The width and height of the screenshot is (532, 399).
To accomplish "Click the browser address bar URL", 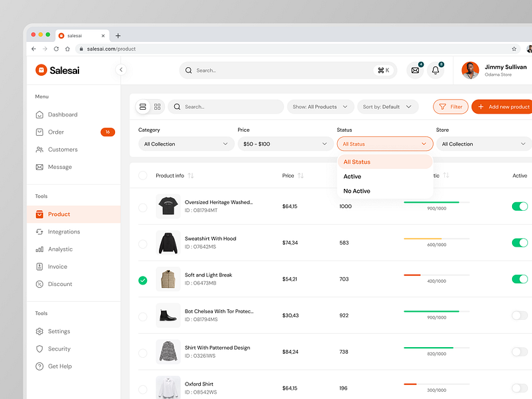I will tap(111, 49).
